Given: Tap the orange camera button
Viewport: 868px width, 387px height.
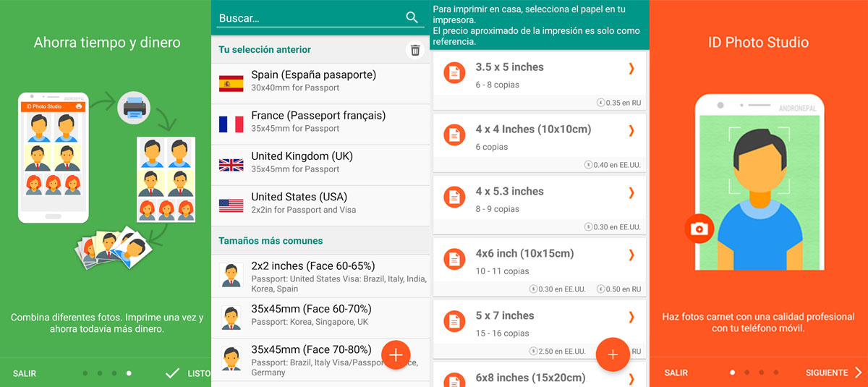Looking at the screenshot, I should pyautogui.click(x=699, y=229).
